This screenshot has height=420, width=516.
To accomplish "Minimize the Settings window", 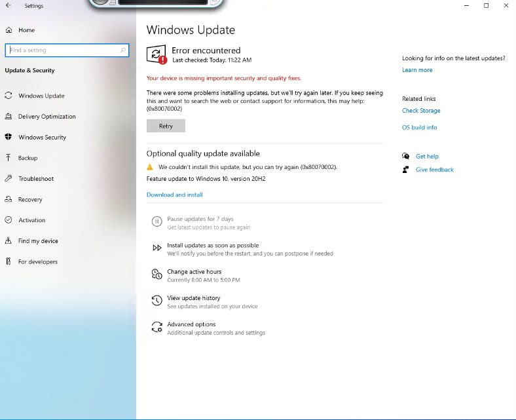I will pyautogui.click(x=466, y=6).
